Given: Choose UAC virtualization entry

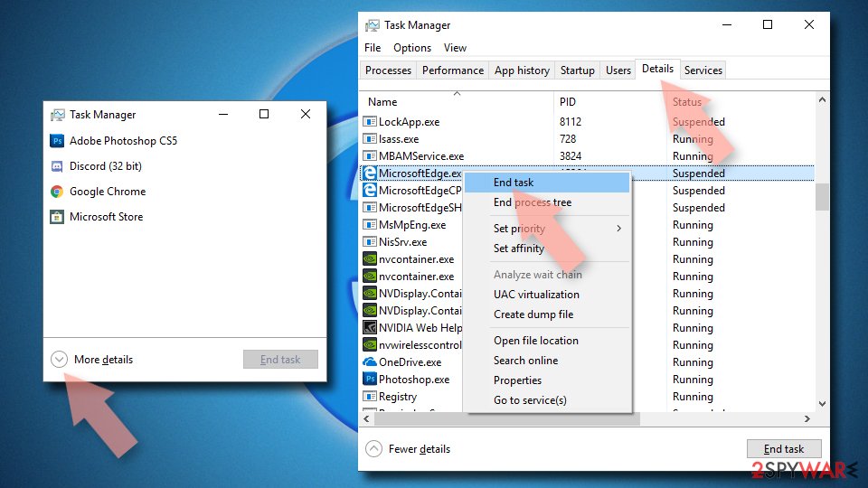Looking at the screenshot, I should (x=547, y=295).
